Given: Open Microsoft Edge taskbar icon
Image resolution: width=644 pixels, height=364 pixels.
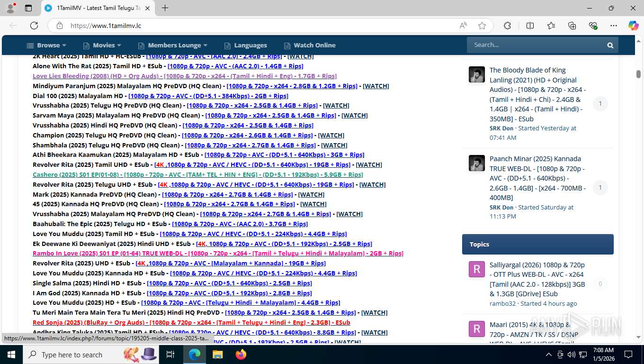Looking at the screenshot, I should pyautogui.click(x=194, y=355).
